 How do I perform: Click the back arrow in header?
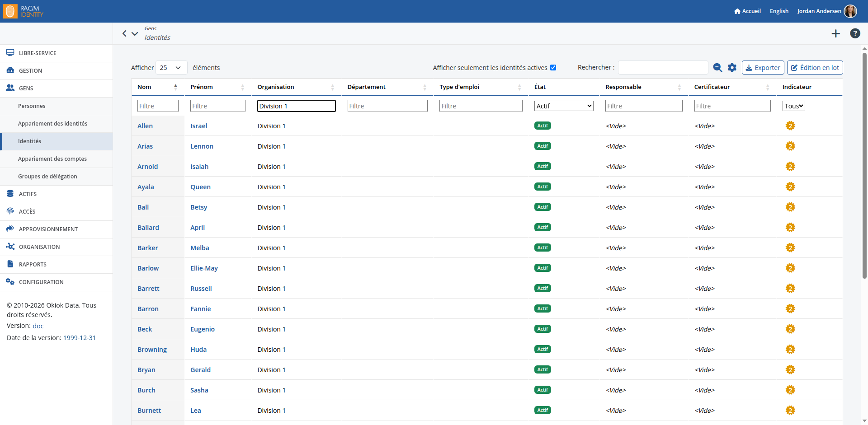124,33
